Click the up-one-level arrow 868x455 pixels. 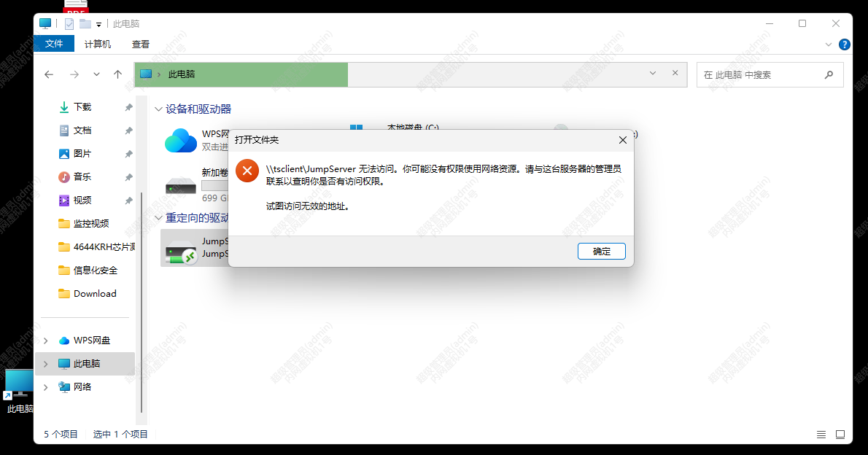click(117, 74)
